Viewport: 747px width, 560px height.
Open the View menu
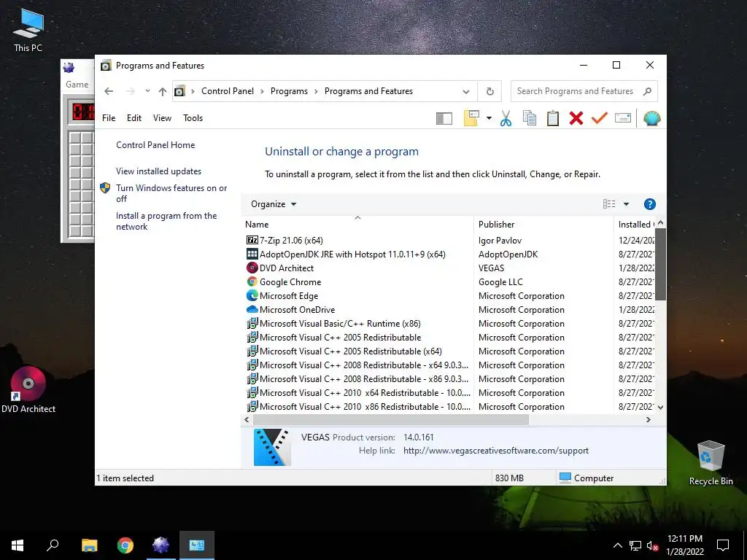tap(162, 118)
